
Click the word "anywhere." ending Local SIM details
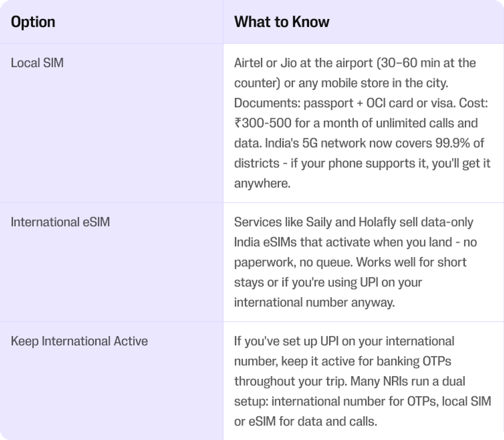click(x=262, y=184)
